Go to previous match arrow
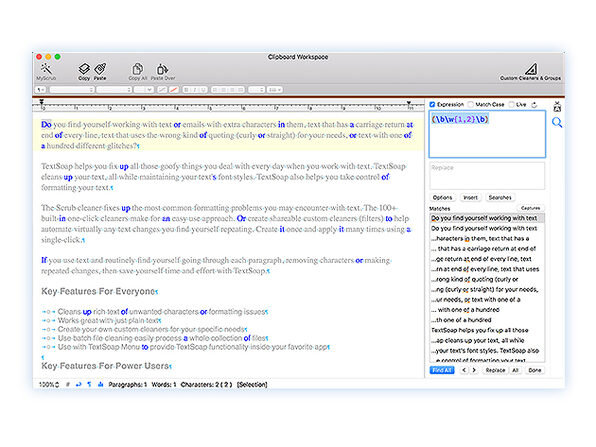The width and height of the screenshot is (596, 447). [464, 370]
